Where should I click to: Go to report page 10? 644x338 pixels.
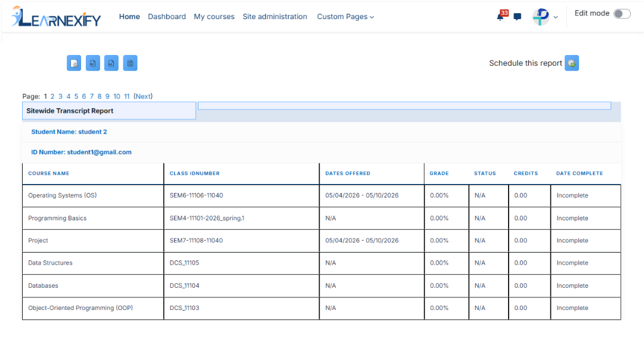click(x=117, y=96)
